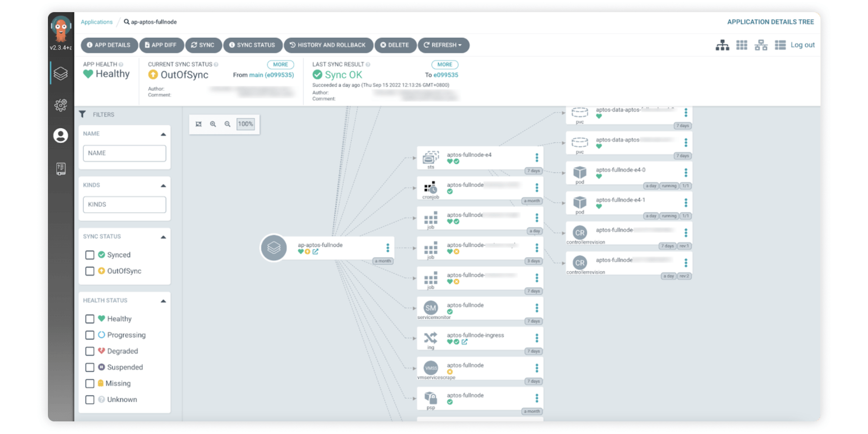Open settings gear in left sidebar

tap(61, 105)
